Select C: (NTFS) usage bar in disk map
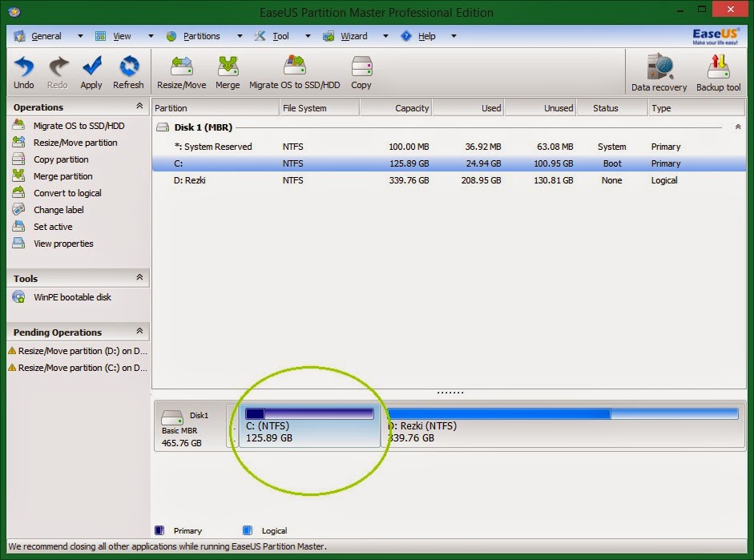The image size is (754, 560). [309, 413]
